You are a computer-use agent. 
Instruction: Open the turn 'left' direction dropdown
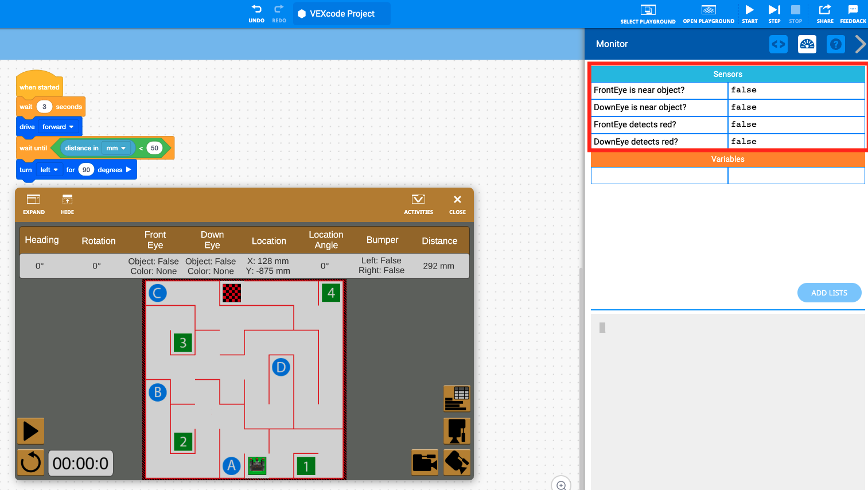pyautogui.click(x=49, y=169)
